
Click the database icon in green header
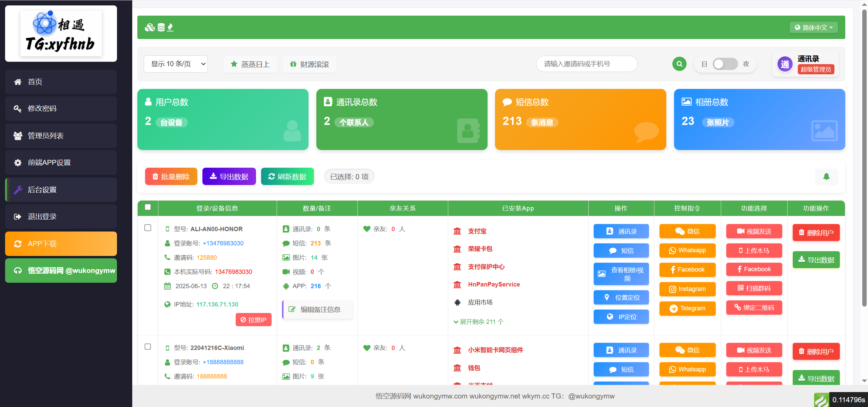(x=161, y=27)
